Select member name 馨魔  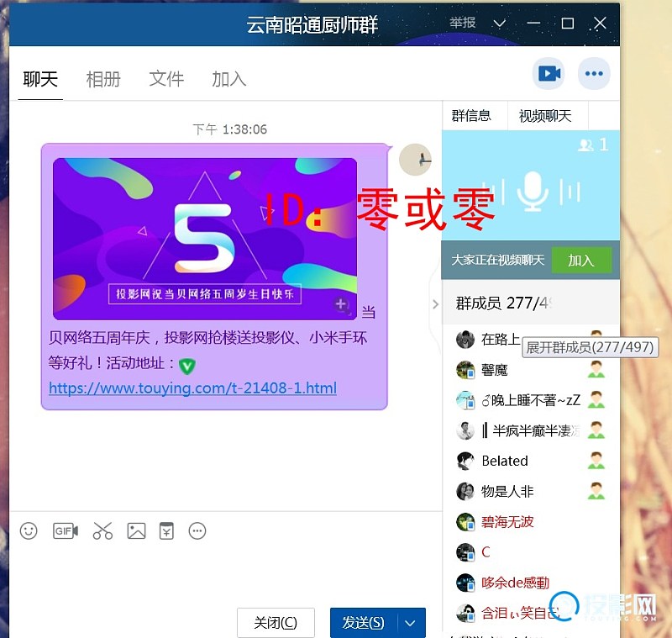494,370
